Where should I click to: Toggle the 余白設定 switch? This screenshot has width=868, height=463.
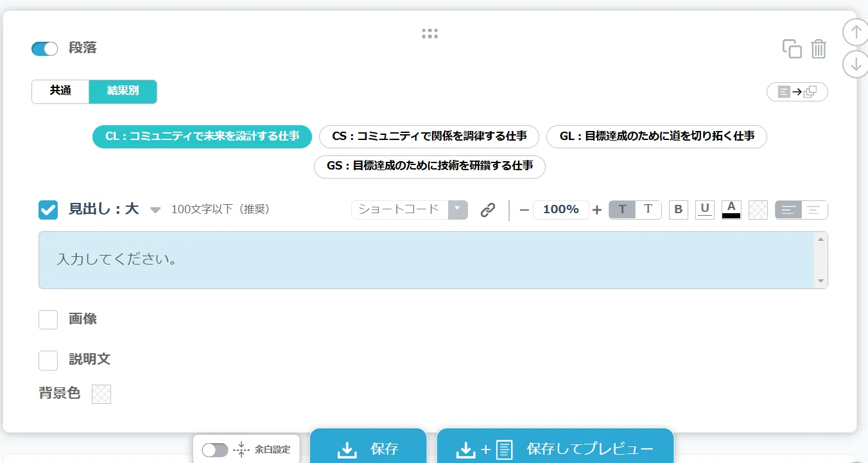tap(215, 450)
